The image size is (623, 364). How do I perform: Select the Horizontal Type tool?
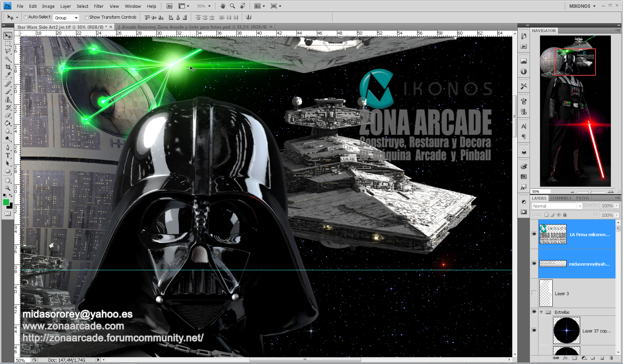(7, 155)
